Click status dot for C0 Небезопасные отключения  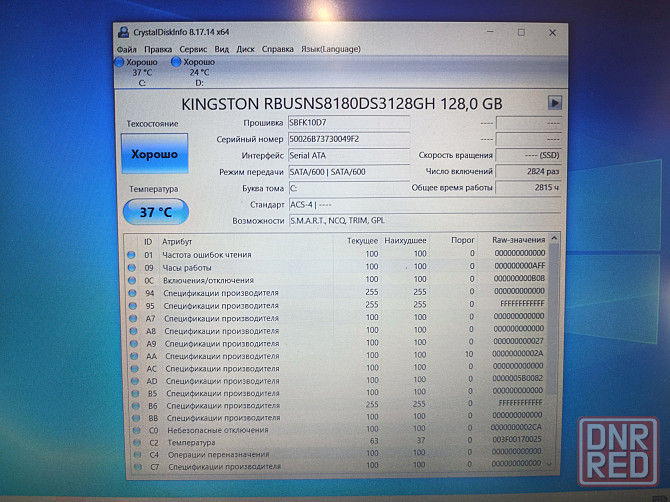coord(137,430)
